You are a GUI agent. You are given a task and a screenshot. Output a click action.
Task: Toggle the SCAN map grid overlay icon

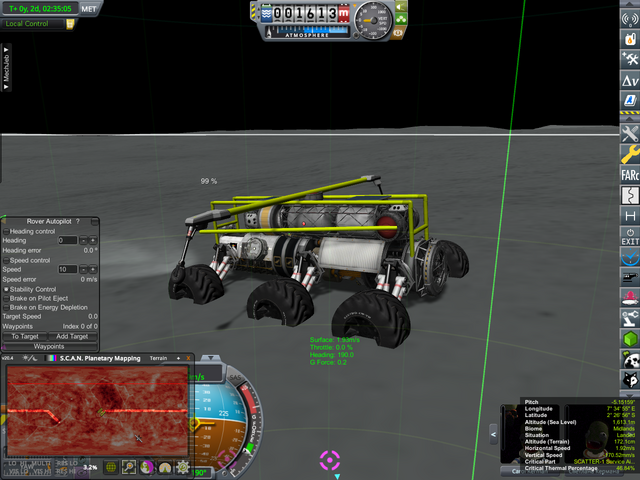click(x=111, y=467)
